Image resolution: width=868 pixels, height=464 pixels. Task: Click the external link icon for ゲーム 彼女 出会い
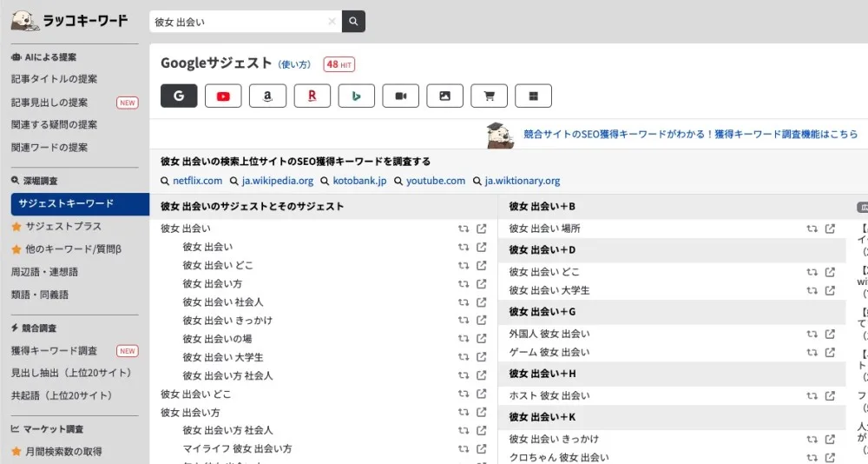click(830, 352)
